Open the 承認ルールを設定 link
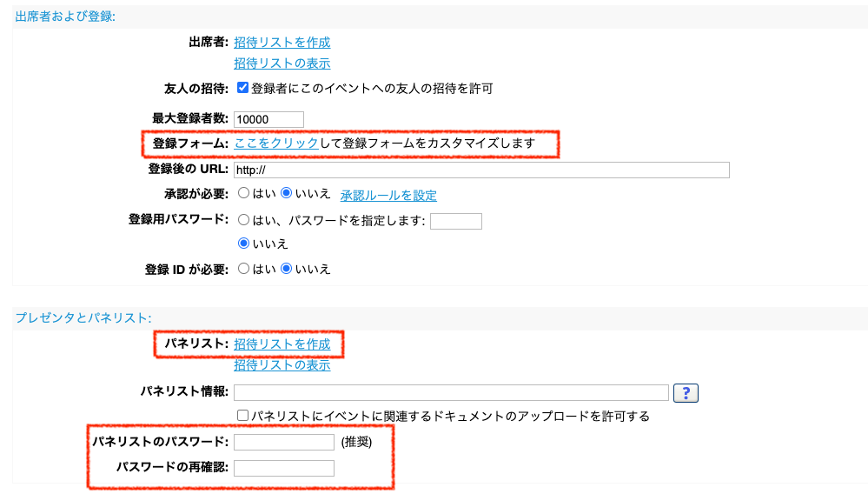Screen dimensions: 868x494 388,195
